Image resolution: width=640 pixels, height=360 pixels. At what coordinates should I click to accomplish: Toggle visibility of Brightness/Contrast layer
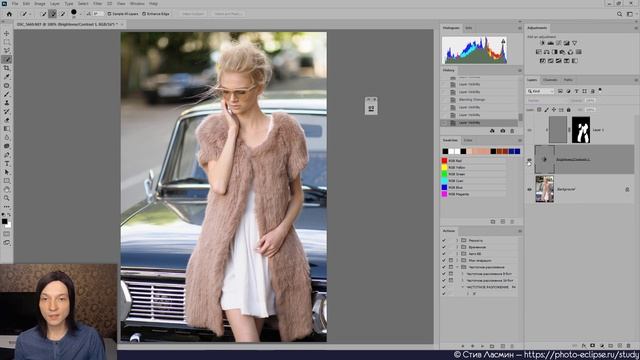point(530,160)
